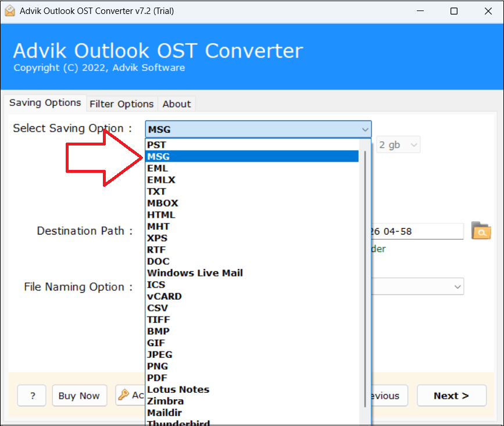The width and height of the screenshot is (504, 426).
Task: Open the About tab
Action: [177, 104]
